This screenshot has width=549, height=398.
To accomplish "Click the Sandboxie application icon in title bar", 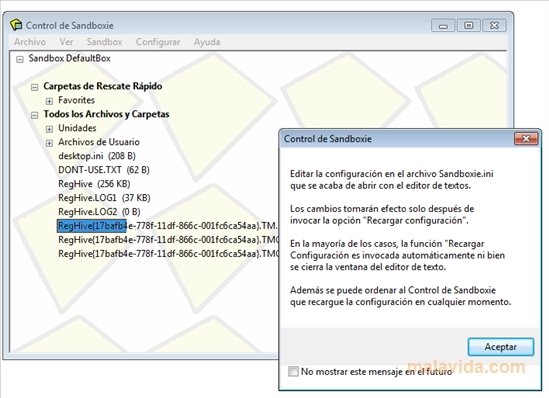I will point(16,25).
